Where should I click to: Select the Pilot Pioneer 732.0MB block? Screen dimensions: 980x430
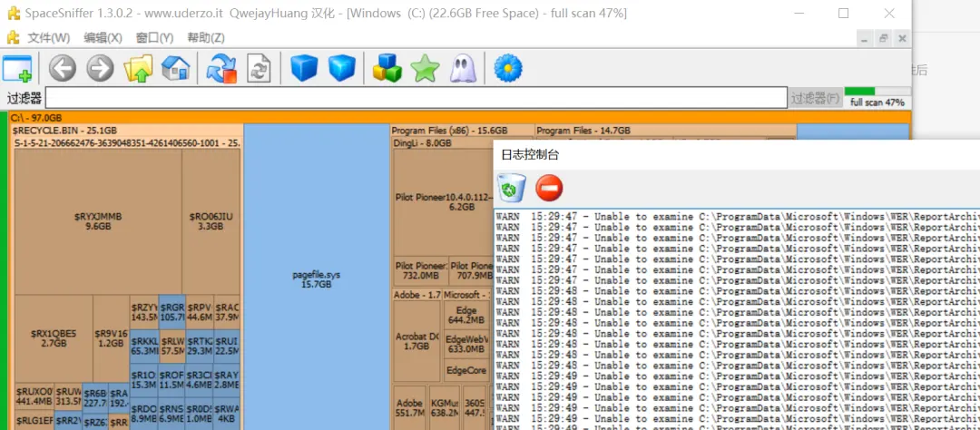(x=421, y=270)
